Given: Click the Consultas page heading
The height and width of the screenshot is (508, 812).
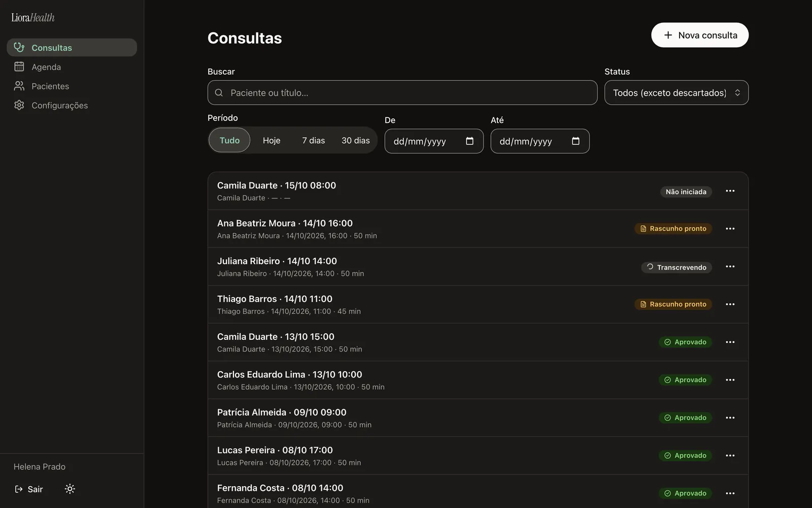Looking at the screenshot, I should 245,38.
